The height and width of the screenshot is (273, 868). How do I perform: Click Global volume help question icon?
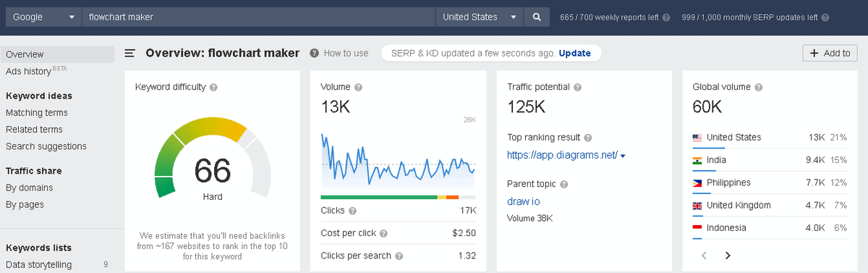(759, 87)
